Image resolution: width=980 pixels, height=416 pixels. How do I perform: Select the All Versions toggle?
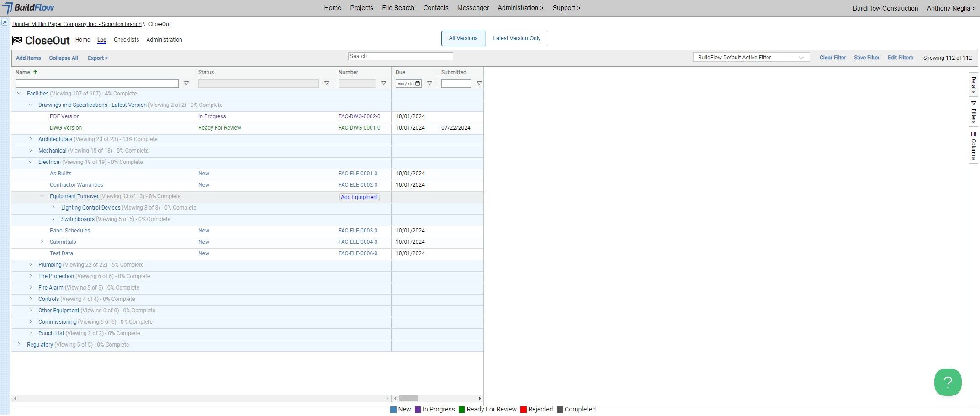pyautogui.click(x=463, y=38)
